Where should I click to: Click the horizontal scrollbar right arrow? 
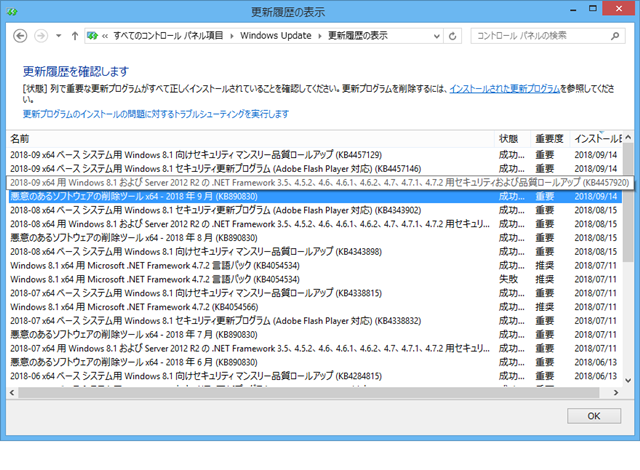(x=616, y=393)
